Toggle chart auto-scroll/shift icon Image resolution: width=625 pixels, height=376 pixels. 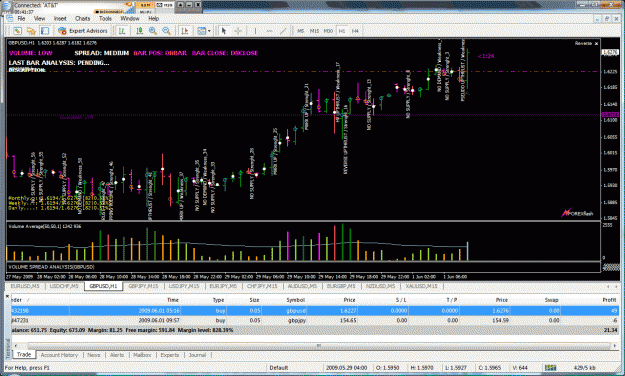185,31
